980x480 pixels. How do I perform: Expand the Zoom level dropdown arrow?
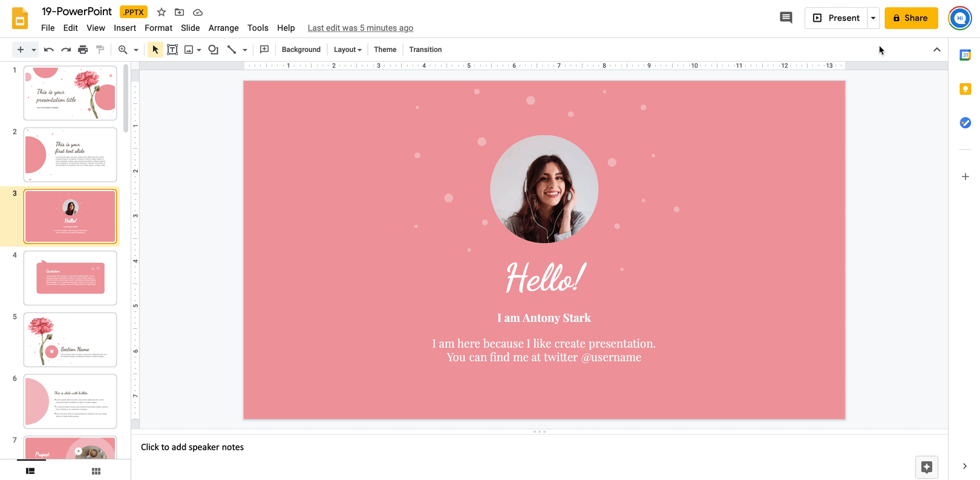pyautogui.click(x=136, y=50)
